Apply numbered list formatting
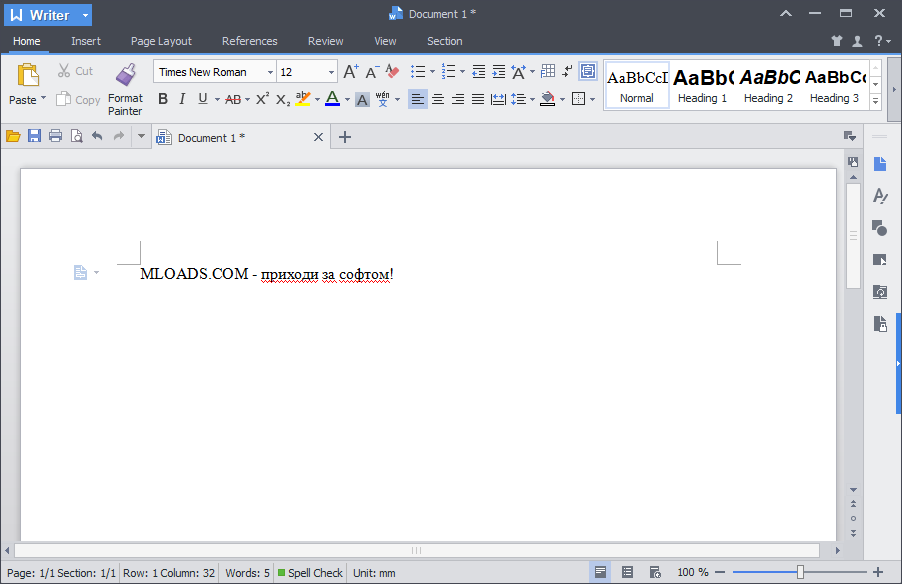Screen dimensions: 902x584 click(449, 71)
